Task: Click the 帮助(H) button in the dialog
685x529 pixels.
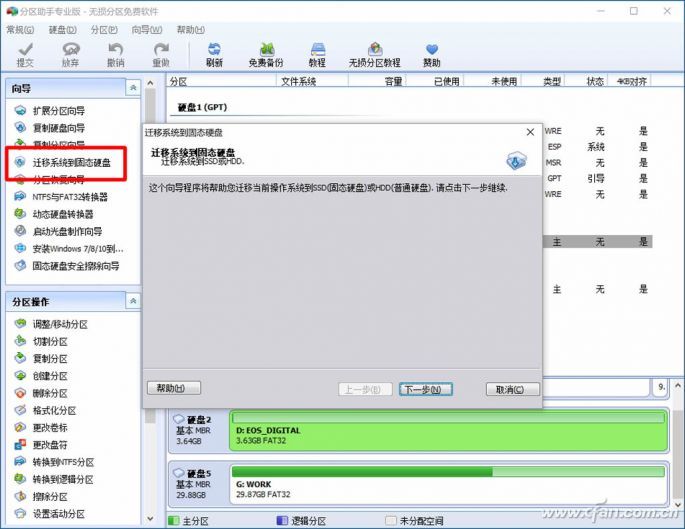Action: tap(173, 388)
